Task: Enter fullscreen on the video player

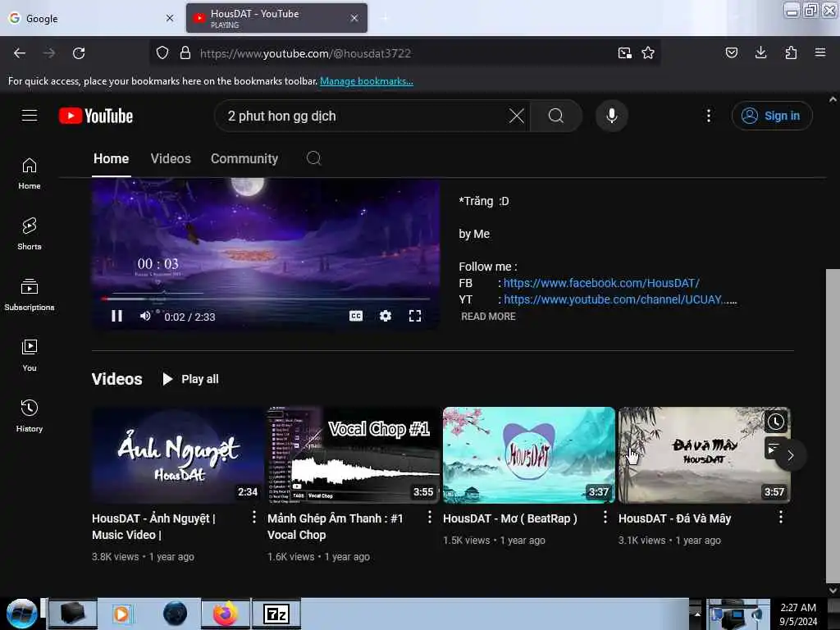Action: [x=415, y=316]
